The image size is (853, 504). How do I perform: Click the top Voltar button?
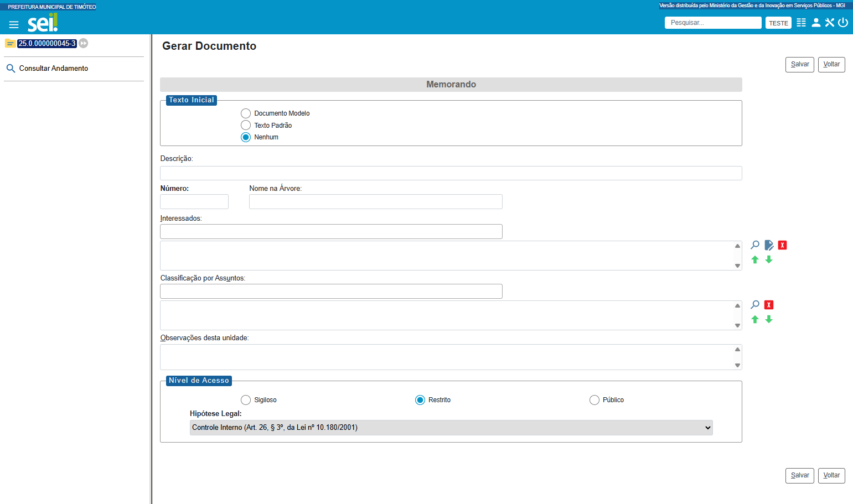831,65
